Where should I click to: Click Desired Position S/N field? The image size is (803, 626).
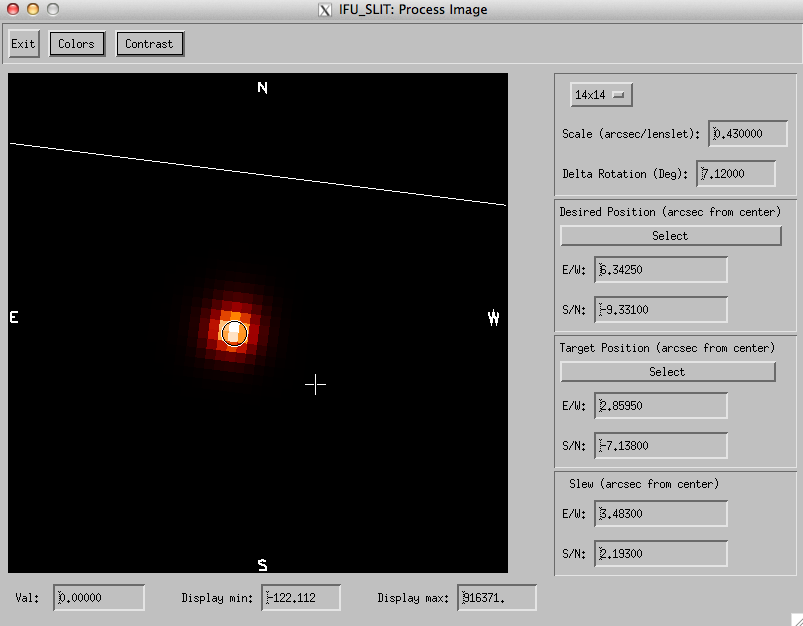tap(660, 310)
